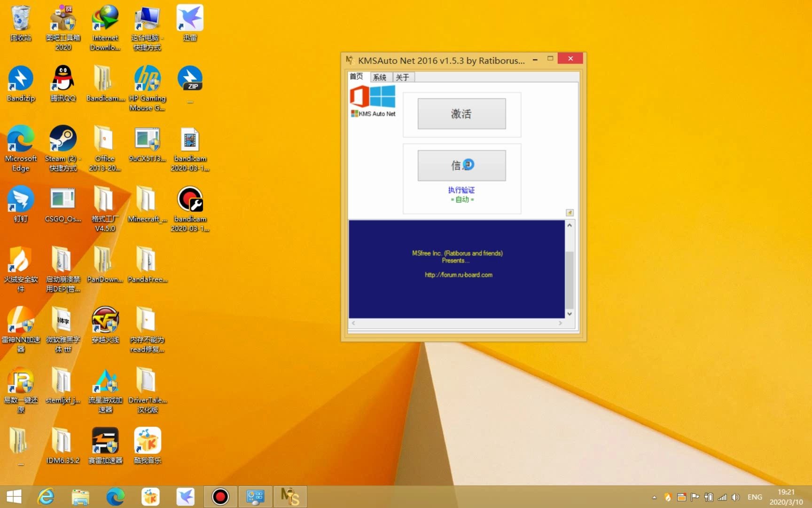Open Internet Explorer from the taskbar
The width and height of the screenshot is (812, 508).
tap(46, 497)
